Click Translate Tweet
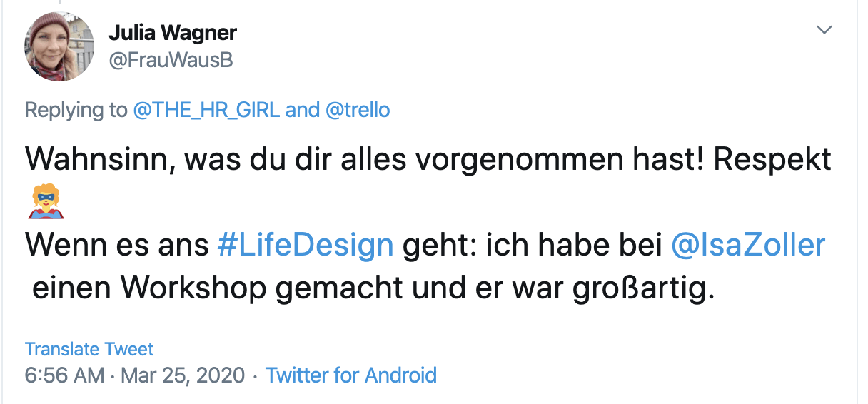 pyautogui.click(x=89, y=349)
